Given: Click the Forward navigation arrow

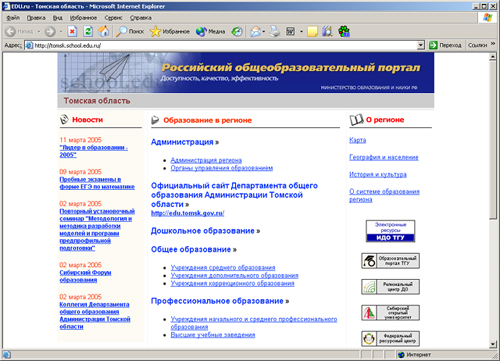Looking at the screenshot, I should coord(50,31).
